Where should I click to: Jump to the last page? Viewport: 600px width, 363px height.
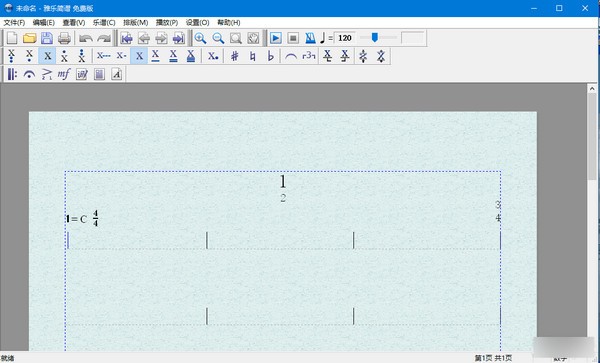[178, 38]
